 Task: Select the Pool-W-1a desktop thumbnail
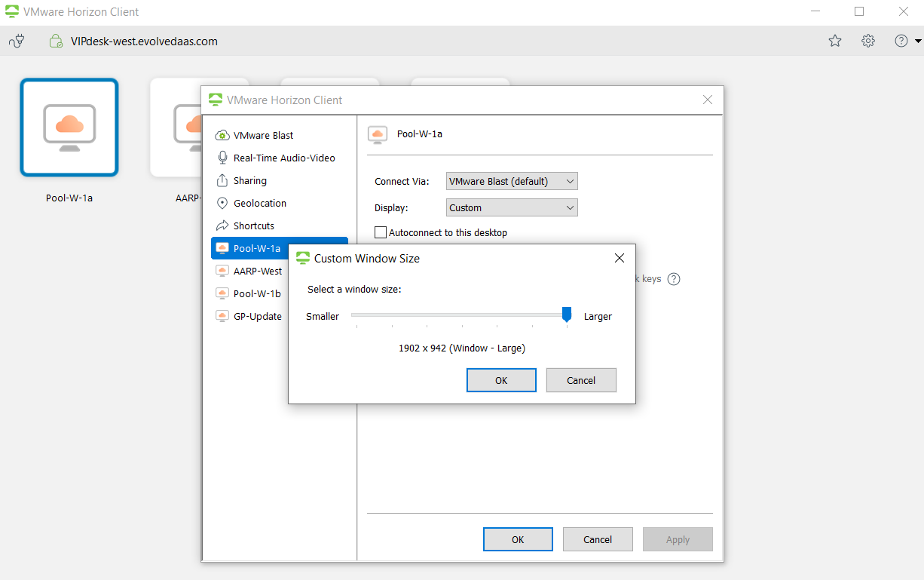click(x=69, y=127)
